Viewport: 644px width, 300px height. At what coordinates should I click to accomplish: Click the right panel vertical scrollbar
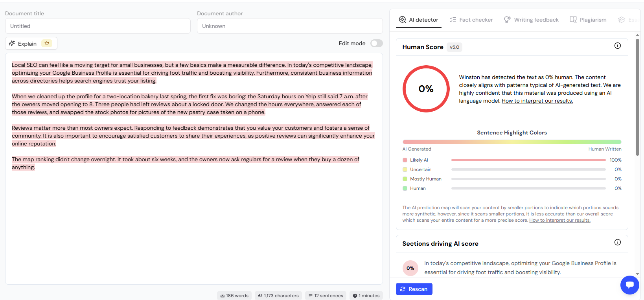[637, 97]
